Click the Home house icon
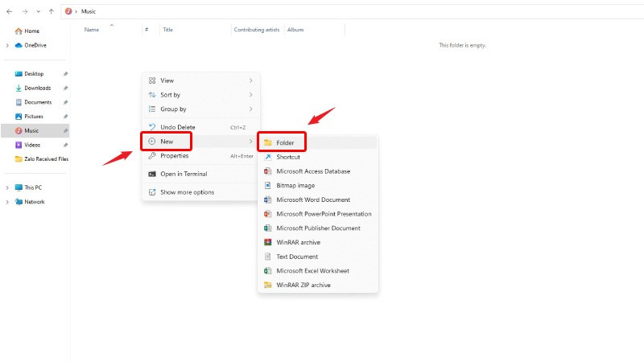The height and width of the screenshot is (362, 644). pyautogui.click(x=19, y=31)
